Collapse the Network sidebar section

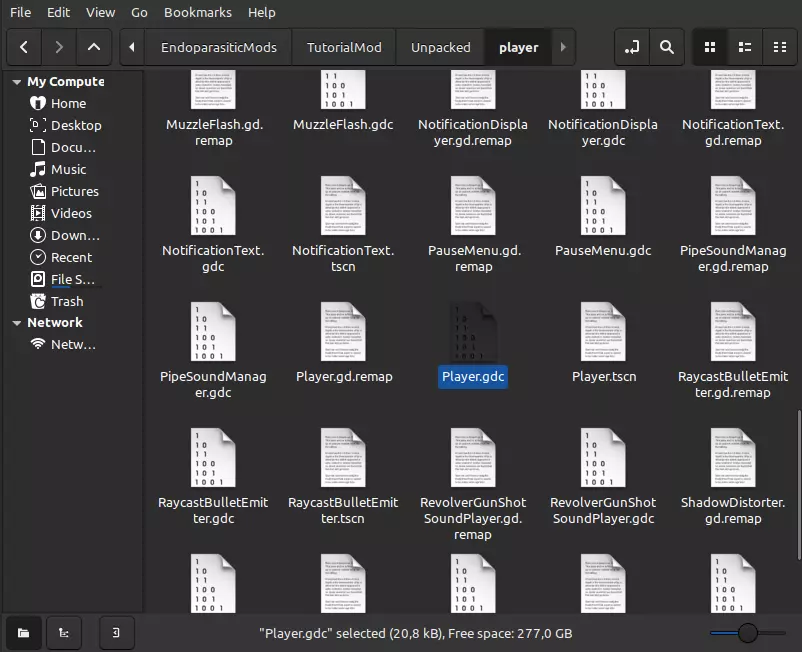16,323
